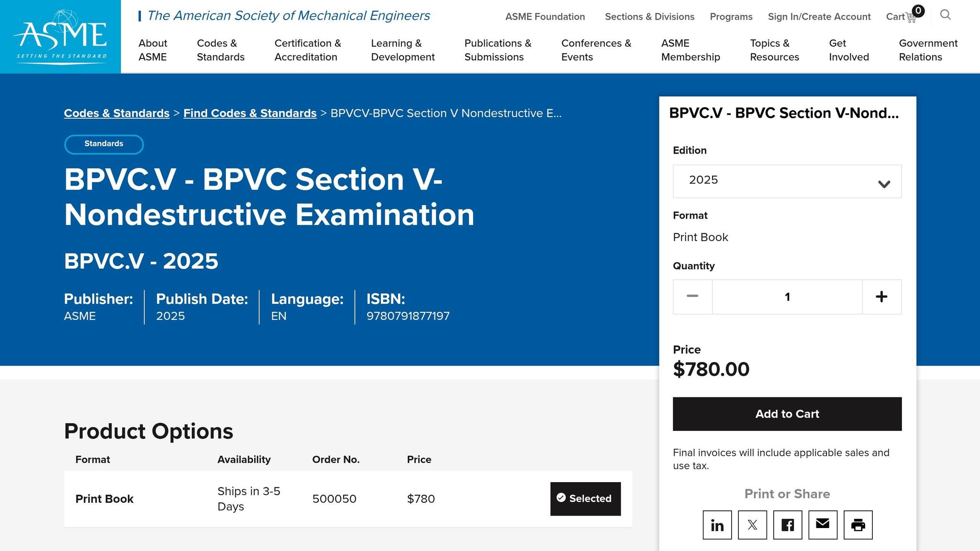980x551 pixels.
Task: Increase quantity with the plus button
Action: [881, 297]
